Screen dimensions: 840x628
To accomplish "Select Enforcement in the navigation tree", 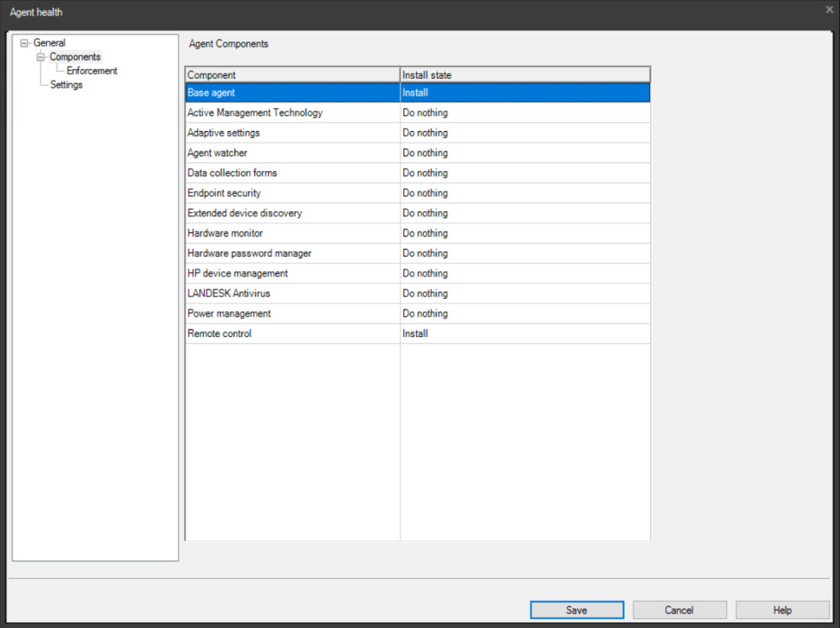I will (x=93, y=70).
